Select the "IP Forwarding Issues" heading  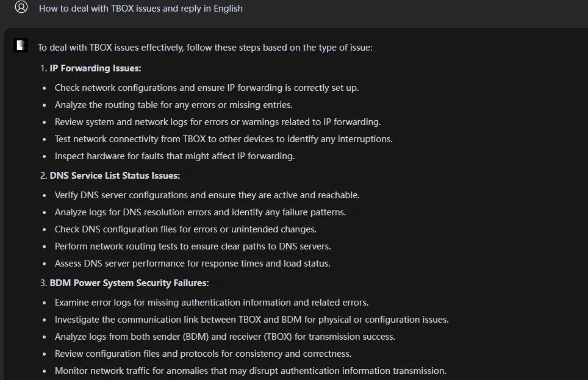(95, 68)
